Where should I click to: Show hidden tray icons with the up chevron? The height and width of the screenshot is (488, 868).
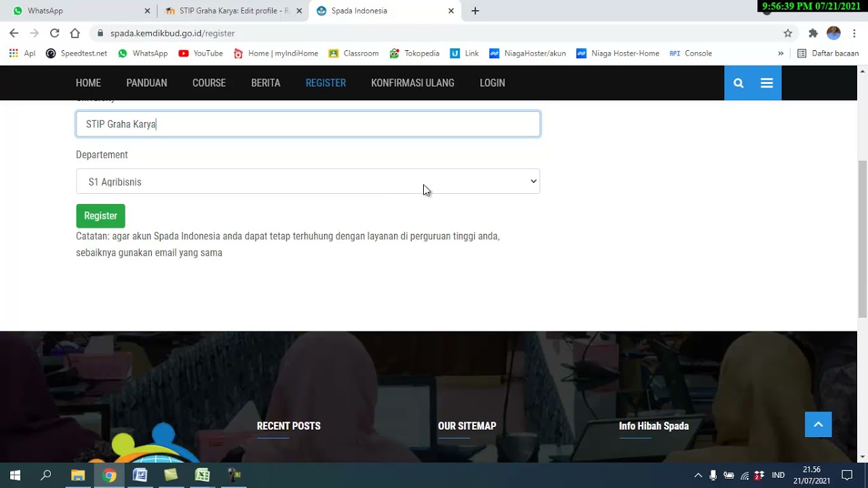point(698,475)
